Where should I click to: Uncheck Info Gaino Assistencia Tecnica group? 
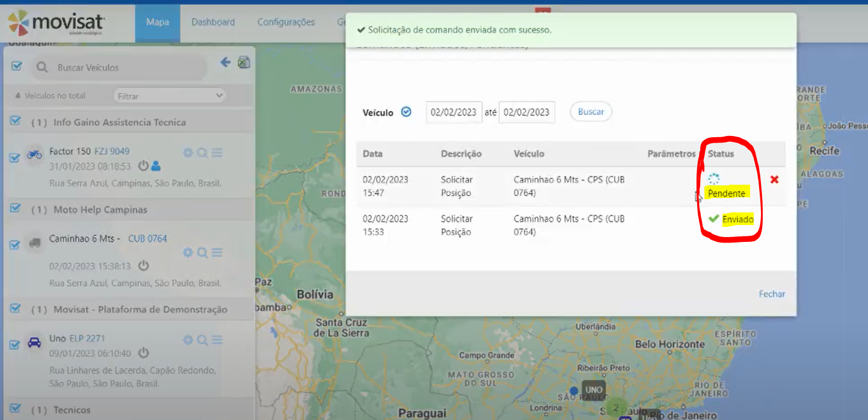(16, 122)
